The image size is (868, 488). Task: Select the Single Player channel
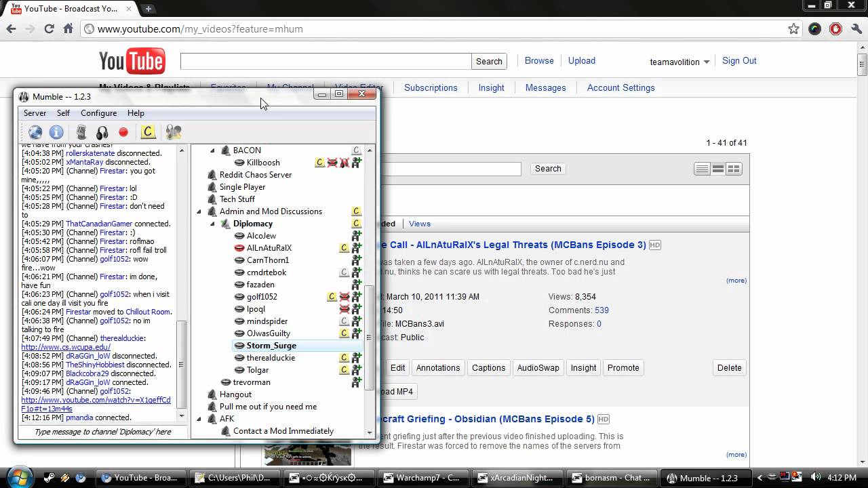tap(242, 187)
